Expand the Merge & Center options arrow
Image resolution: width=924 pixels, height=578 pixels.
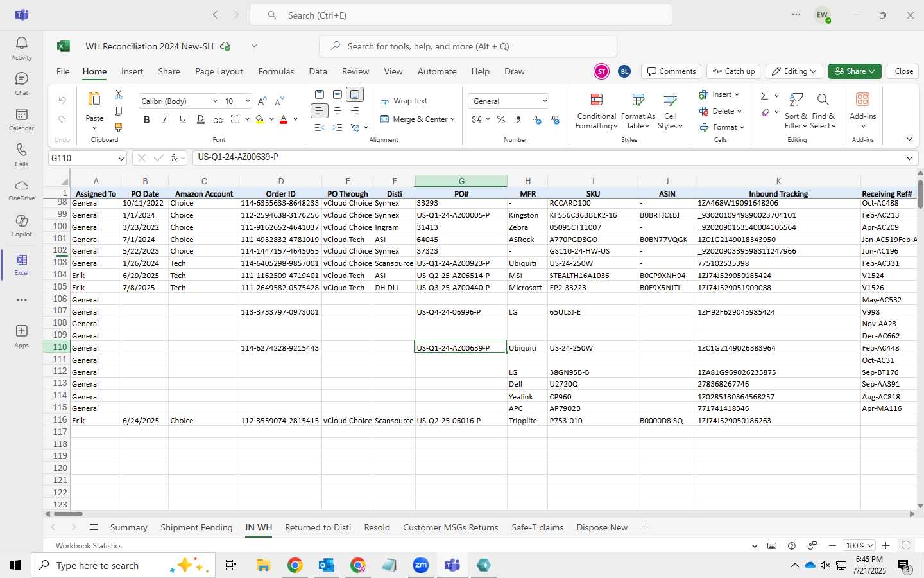(x=452, y=119)
